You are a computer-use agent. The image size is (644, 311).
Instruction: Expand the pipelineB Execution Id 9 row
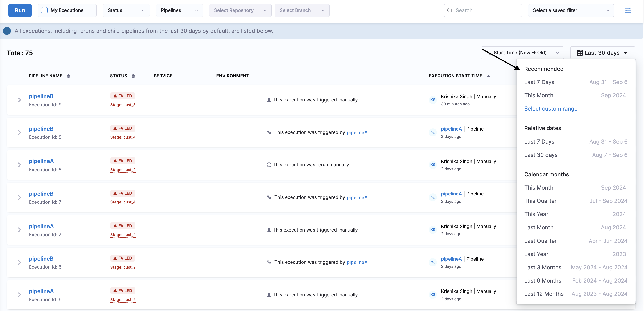pyautogui.click(x=19, y=100)
